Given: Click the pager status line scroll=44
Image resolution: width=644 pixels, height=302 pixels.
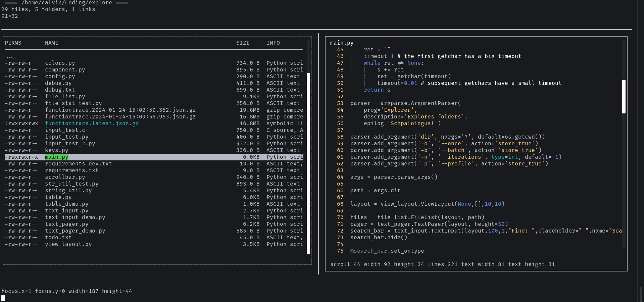Looking at the screenshot, I should tap(442, 264).
